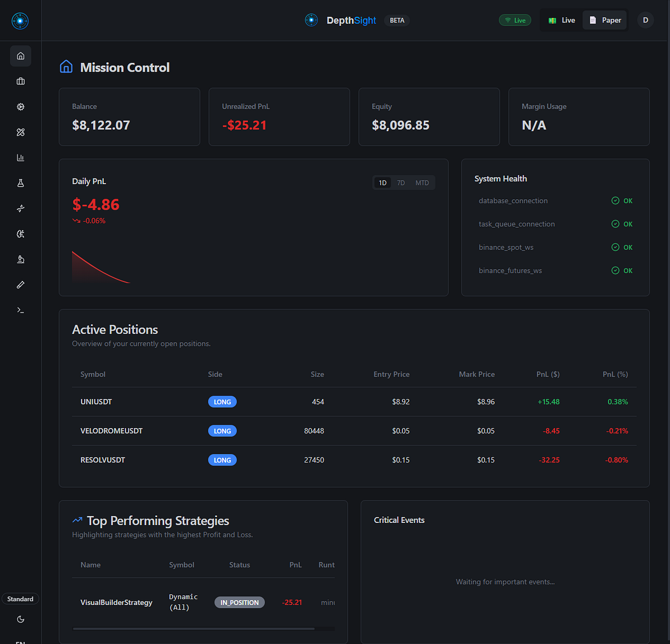
Task: Open the D user avatar menu
Action: [x=645, y=20]
